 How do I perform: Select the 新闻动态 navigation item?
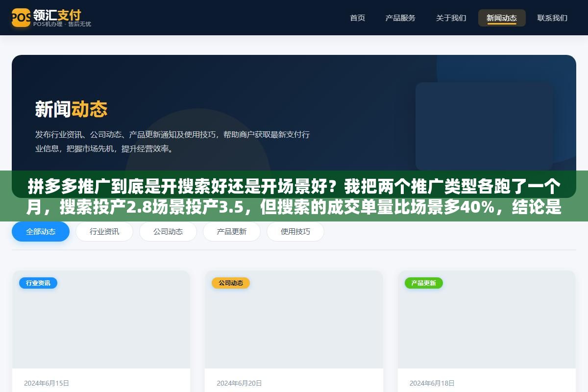pyautogui.click(x=502, y=18)
